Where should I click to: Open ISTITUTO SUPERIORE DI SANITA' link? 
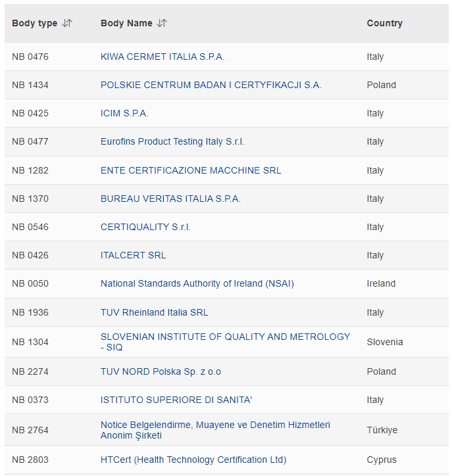coord(176,400)
